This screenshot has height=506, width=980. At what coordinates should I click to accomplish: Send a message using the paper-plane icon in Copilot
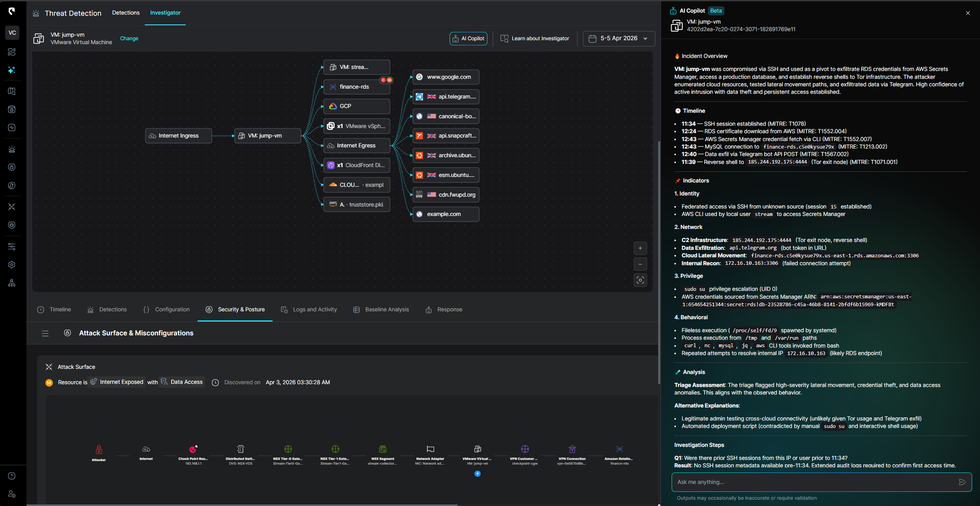[963, 482]
